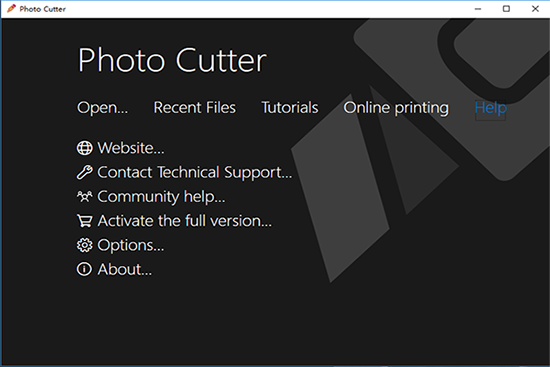Click the info circle icon for About
The image size is (550, 367).
coord(85,269)
